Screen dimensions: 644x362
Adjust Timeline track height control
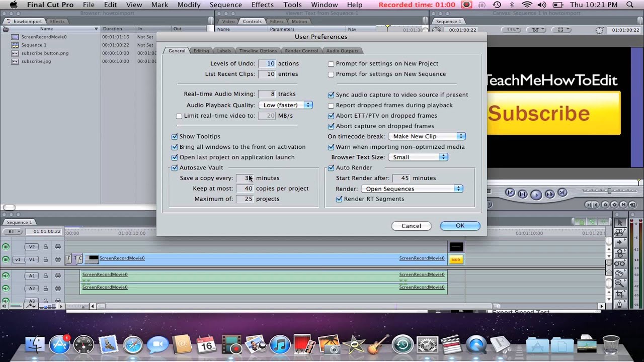(x=48, y=306)
